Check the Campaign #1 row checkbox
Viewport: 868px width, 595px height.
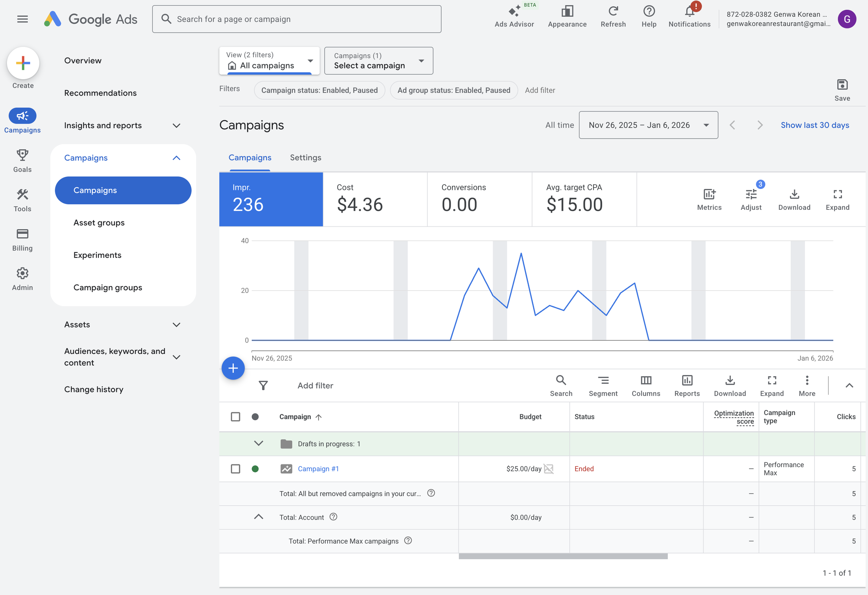(235, 469)
